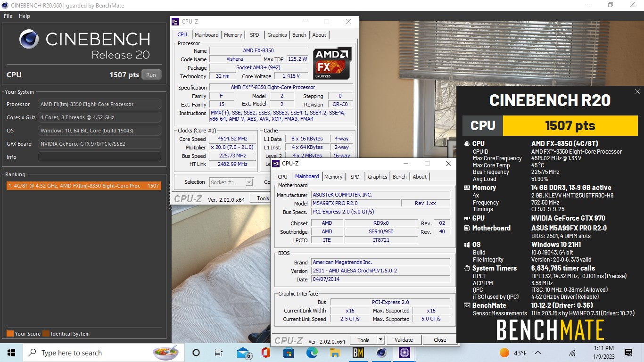This screenshot has width=644, height=362.
Task: Switch to SPD tab in back CPU-Z window
Action: click(x=255, y=35)
